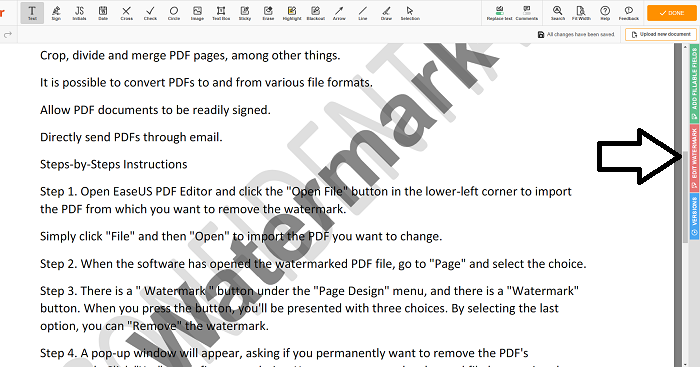Select the Arrow drawing tool

pyautogui.click(x=339, y=13)
